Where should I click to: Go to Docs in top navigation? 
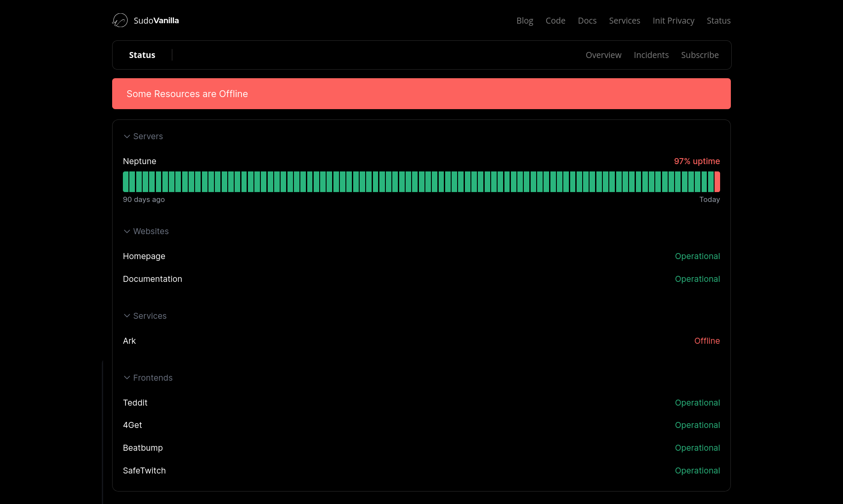(x=587, y=21)
